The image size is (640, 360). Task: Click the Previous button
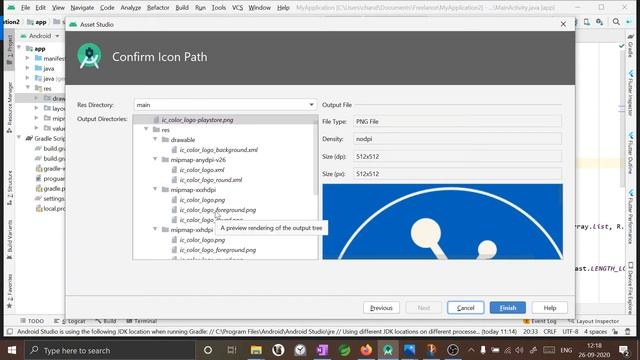click(381, 308)
